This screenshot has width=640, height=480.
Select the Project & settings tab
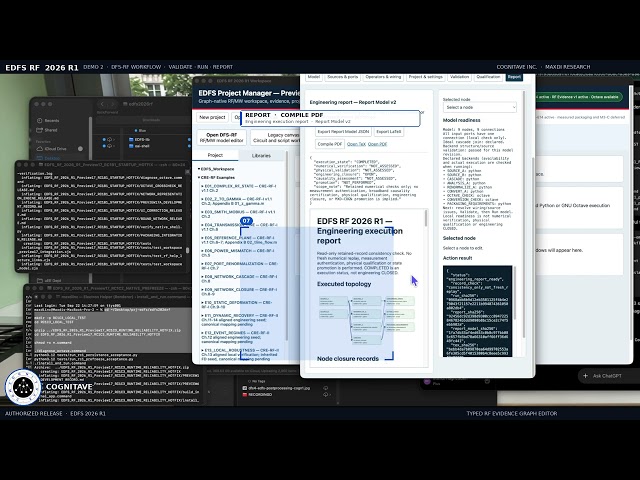click(425, 77)
